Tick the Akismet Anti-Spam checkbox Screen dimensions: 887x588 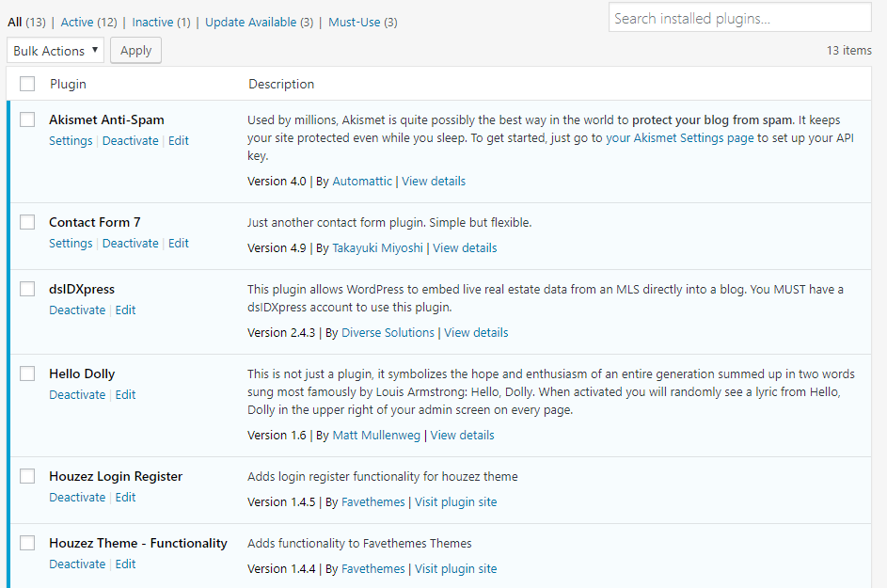pos(27,119)
